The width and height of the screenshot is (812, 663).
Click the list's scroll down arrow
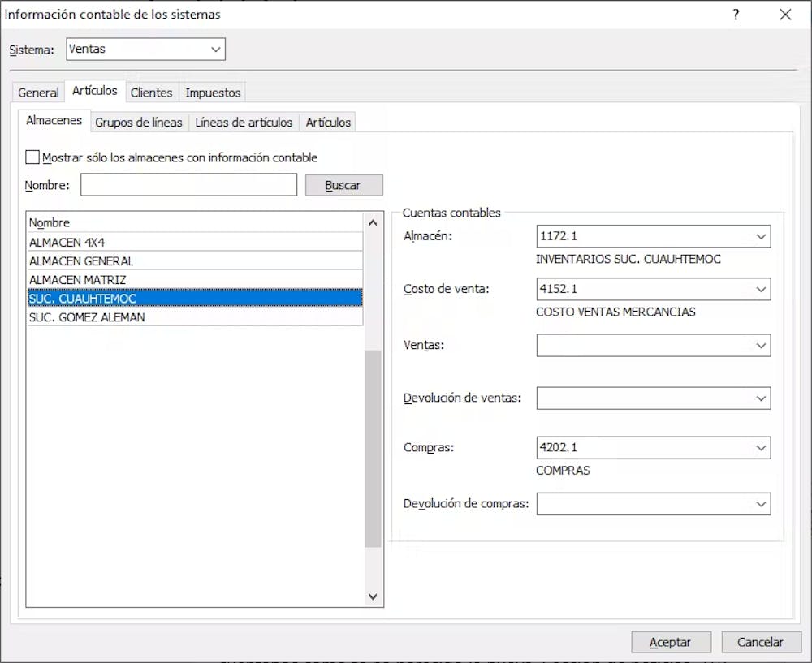click(374, 596)
